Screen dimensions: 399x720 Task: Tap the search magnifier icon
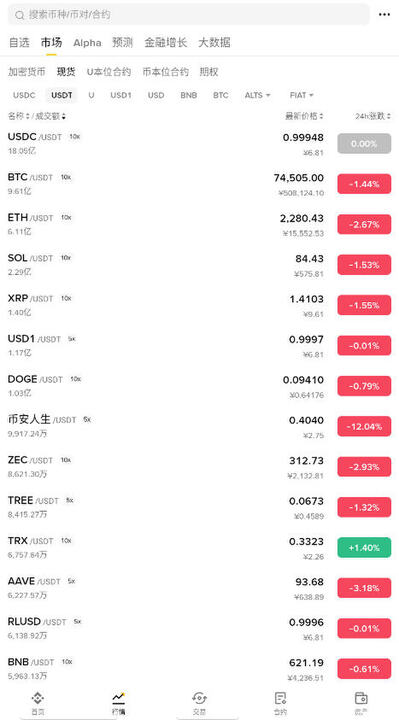pyautogui.click(x=20, y=15)
